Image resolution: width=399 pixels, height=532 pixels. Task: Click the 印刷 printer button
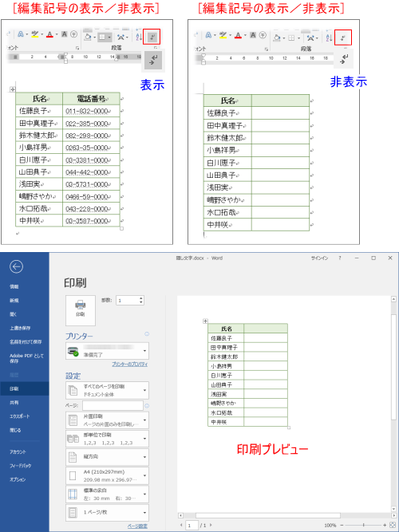tap(81, 310)
